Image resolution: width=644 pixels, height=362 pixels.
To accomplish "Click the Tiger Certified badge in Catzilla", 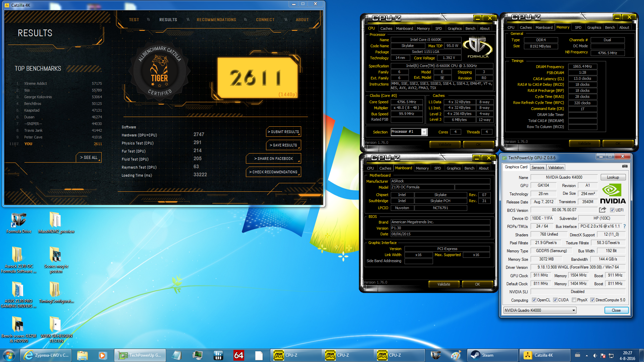I will coord(160,71).
